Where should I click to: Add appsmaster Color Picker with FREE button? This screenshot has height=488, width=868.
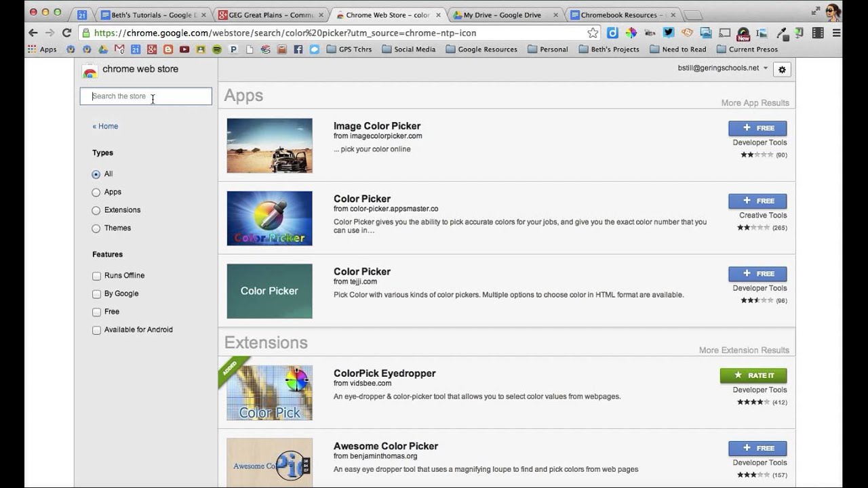[x=757, y=201]
